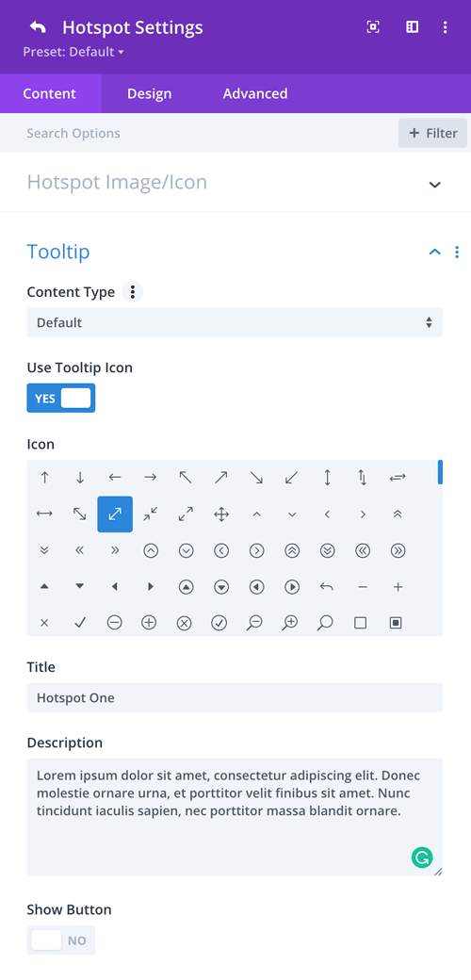
Task: Switch to the Design tab
Action: [x=149, y=93]
